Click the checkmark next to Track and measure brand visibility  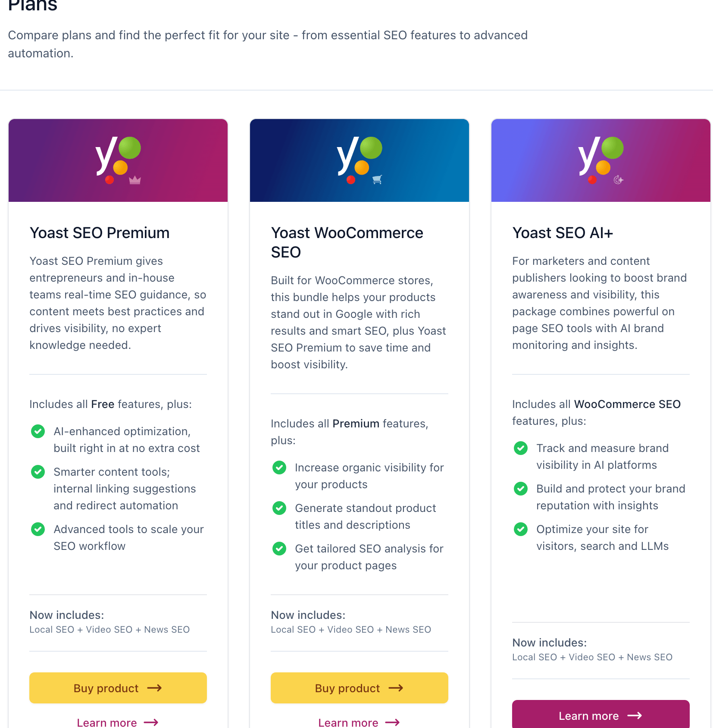[x=521, y=448]
